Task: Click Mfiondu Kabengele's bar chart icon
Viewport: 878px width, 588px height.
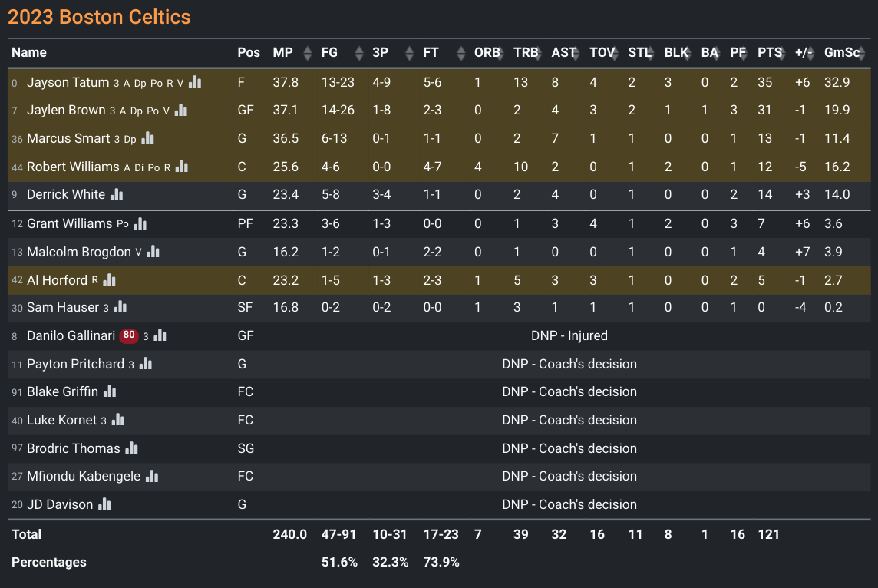Action: coord(152,476)
